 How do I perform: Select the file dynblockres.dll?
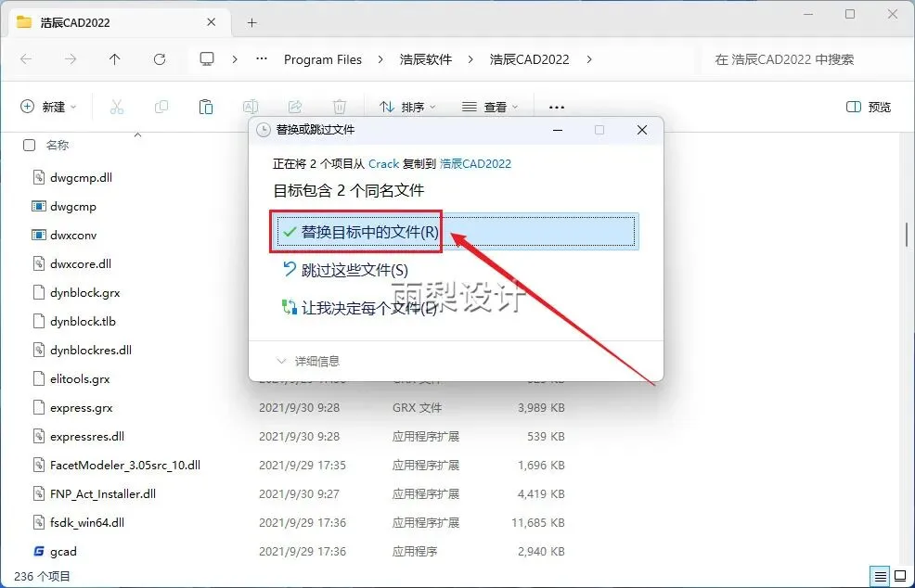click(90, 350)
